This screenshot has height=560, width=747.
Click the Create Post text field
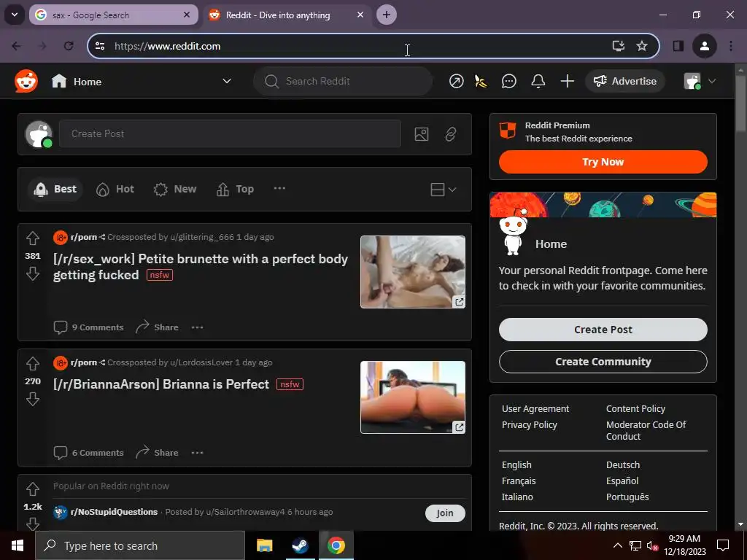point(230,134)
